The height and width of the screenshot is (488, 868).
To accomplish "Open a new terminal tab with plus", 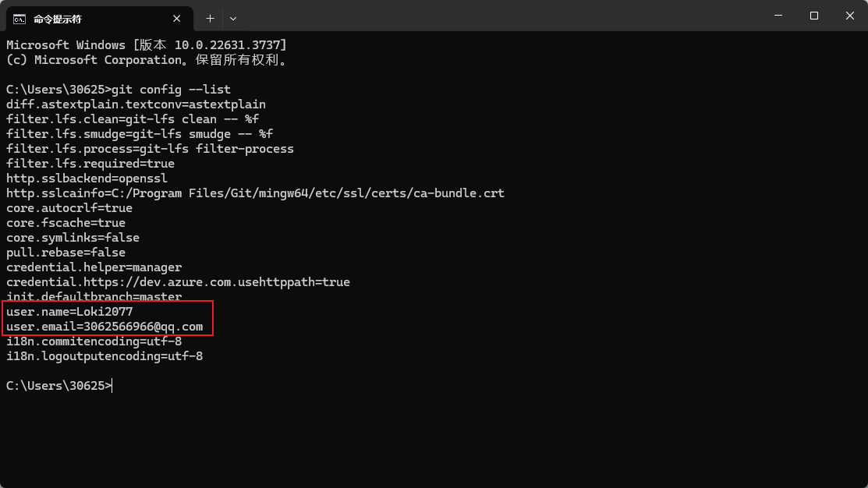I will click(210, 18).
